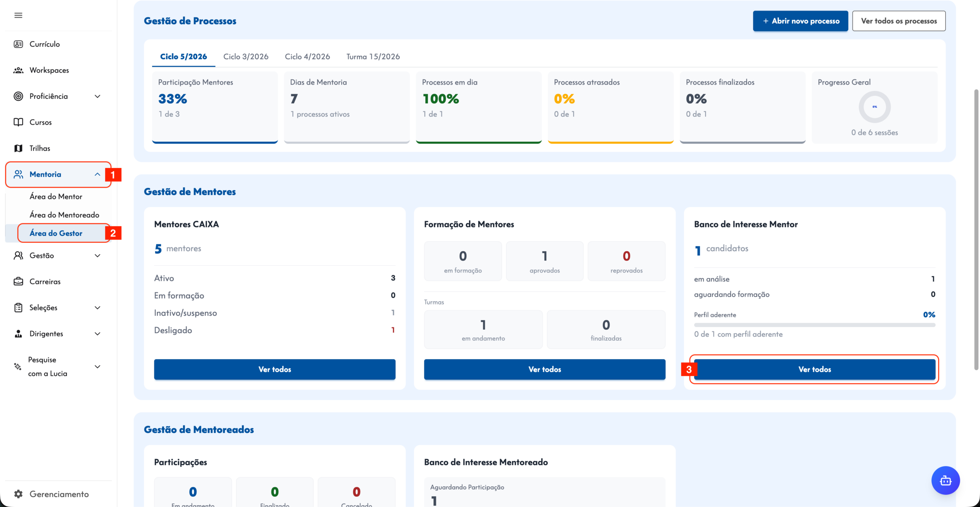
Task: Collapse the Mentoria menu chevron
Action: coord(98,174)
